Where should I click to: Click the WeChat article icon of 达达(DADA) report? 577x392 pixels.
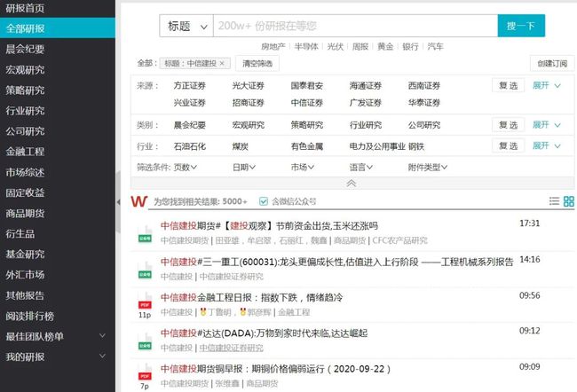tap(145, 341)
